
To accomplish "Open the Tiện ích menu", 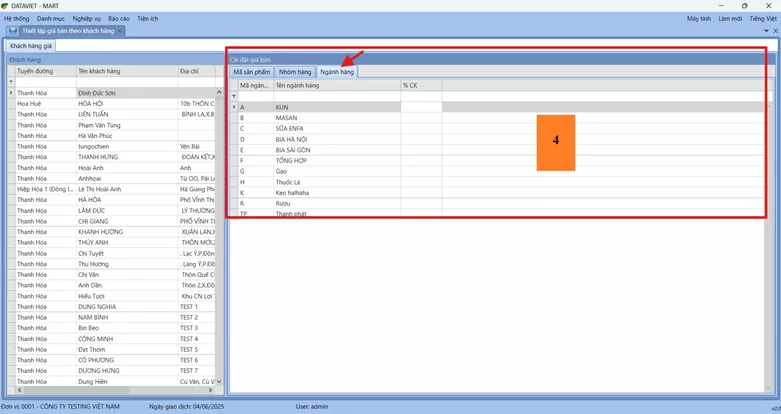I will pyautogui.click(x=148, y=18).
